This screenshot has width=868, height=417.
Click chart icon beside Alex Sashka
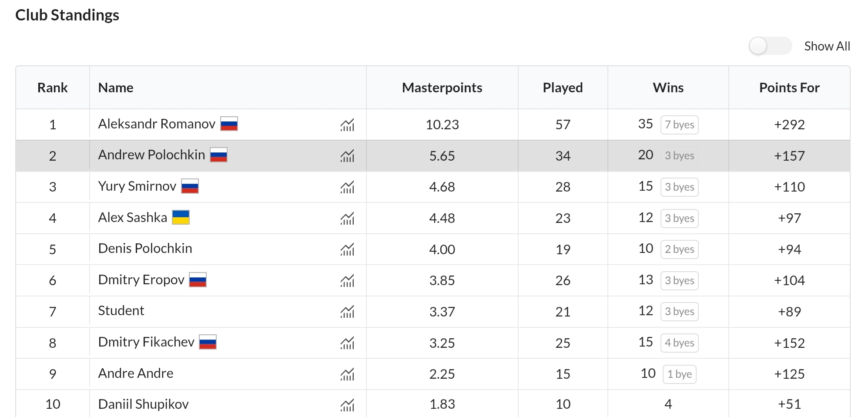coord(347,219)
